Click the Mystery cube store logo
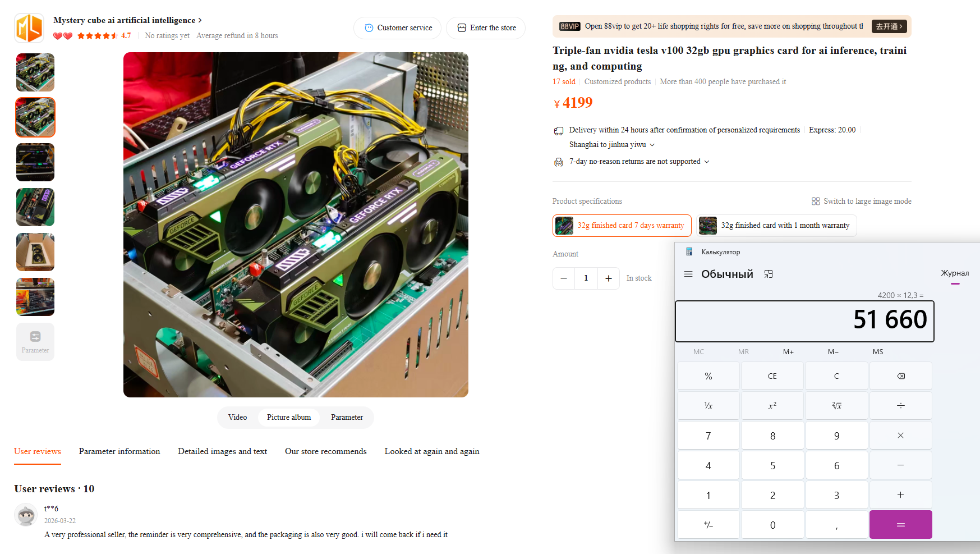Viewport: 980px width, 554px height. point(29,28)
